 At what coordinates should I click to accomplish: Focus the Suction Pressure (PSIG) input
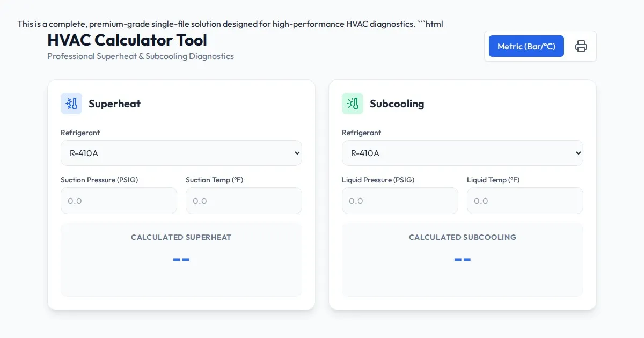click(119, 201)
